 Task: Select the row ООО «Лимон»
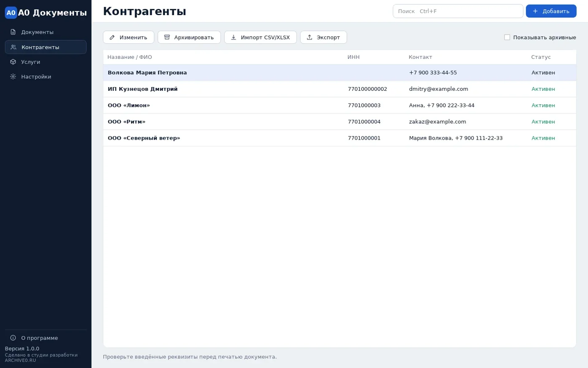(340, 106)
